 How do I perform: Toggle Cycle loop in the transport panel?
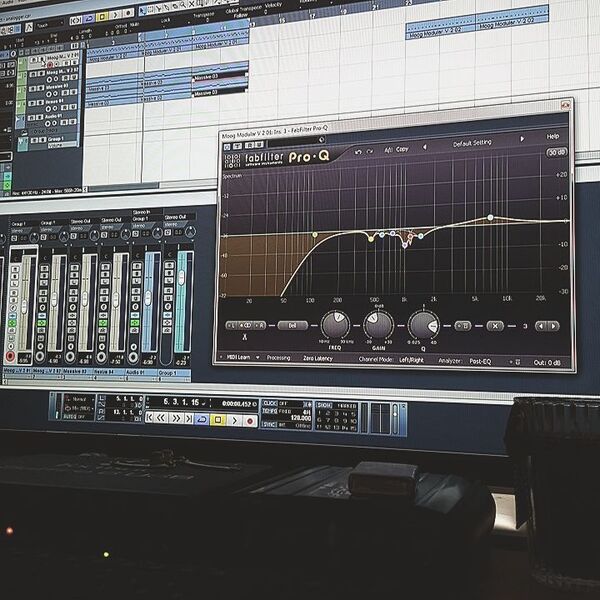tap(202, 419)
